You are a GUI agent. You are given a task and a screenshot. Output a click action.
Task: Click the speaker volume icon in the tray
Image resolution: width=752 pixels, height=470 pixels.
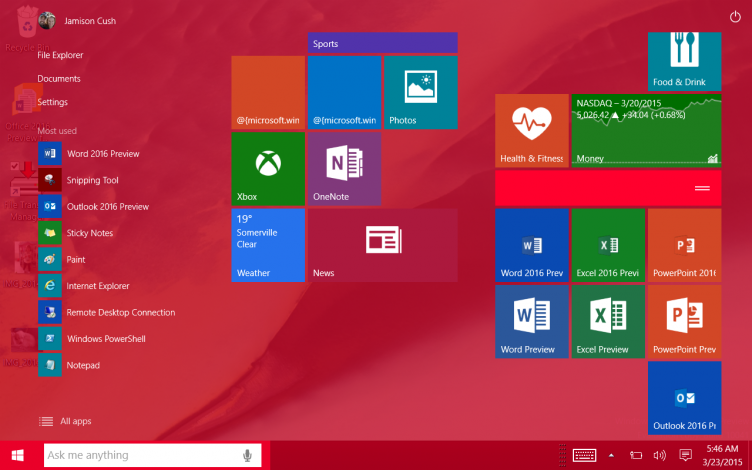pyautogui.click(x=661, y=455)
